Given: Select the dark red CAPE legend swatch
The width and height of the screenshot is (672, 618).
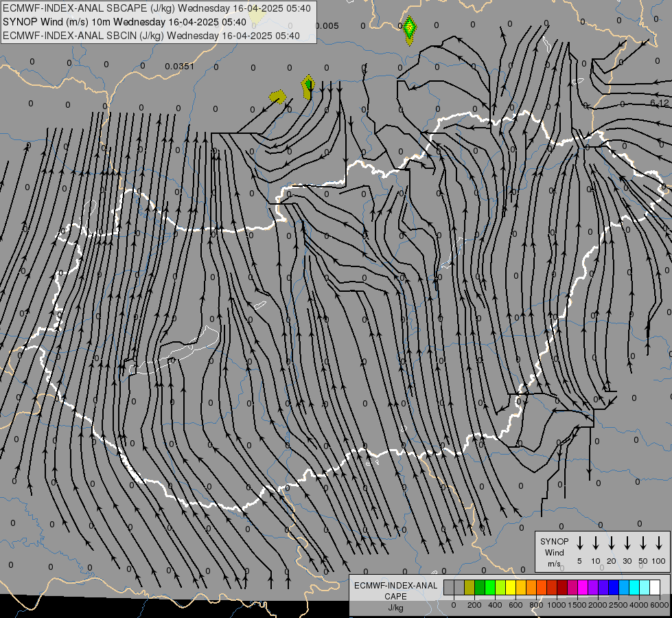Looking at the screenshot, I should [x=562, y=587].
